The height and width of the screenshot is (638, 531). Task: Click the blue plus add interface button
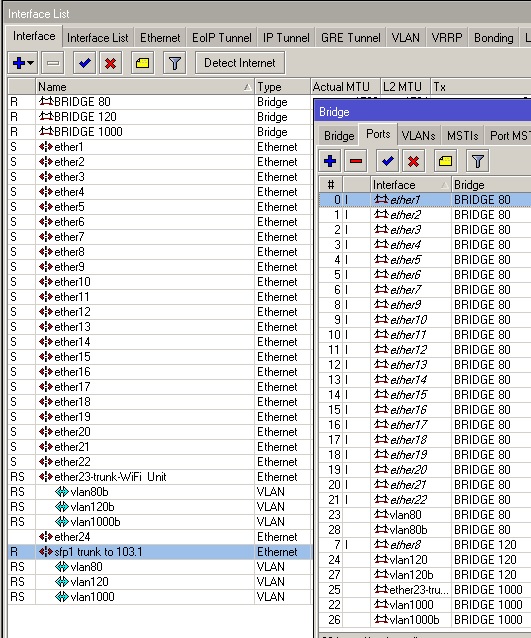coord(19,63)
